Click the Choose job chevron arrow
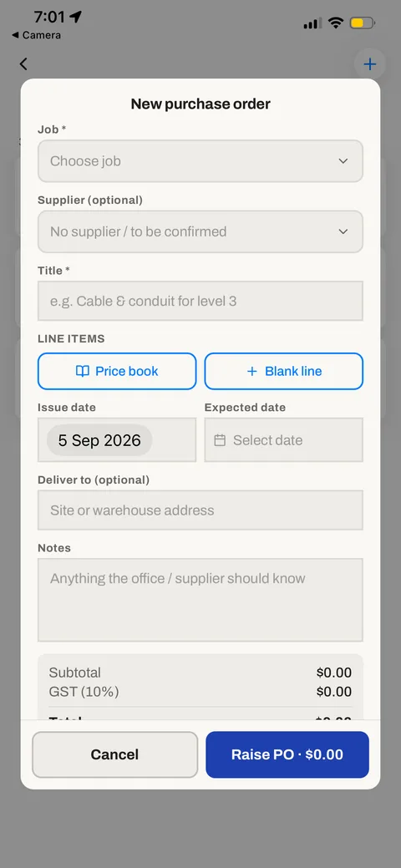The height and width of the screenshot is (868, 401). (343, 161)
